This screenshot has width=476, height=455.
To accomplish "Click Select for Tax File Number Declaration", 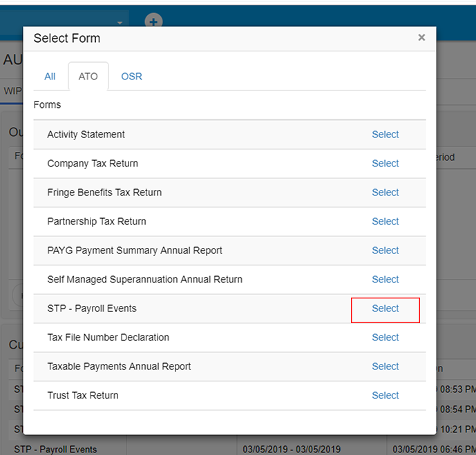I will 385,338.
